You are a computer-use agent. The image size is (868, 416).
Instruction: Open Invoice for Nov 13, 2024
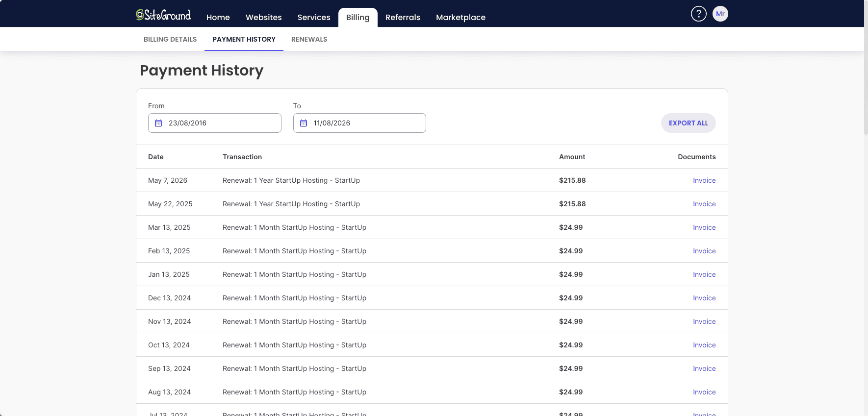pyautogui.click(x=704, y=321)
